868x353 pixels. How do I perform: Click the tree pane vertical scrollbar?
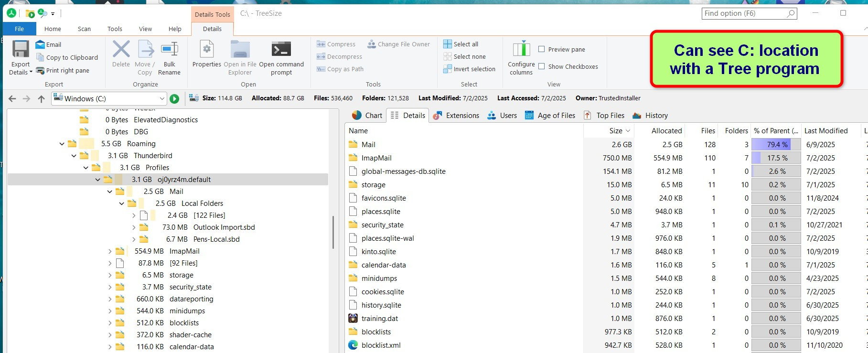(333, 232)
